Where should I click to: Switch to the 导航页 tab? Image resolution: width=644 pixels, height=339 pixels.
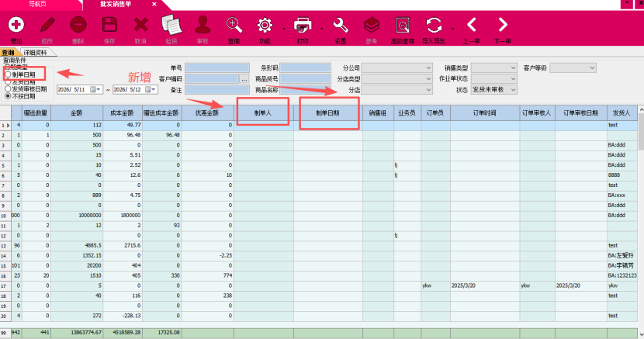point(38,4)
